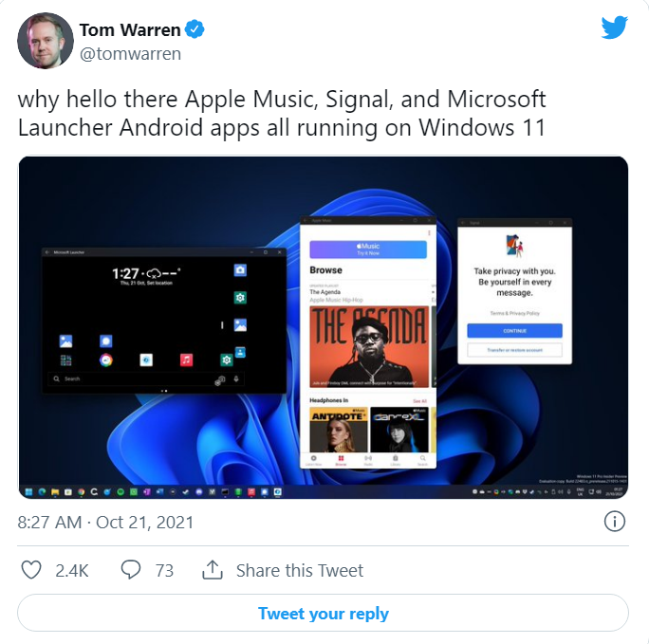Click the Windows Start icon in taskbar
This screenshot has height=644, width=649.
[x=29, y=492]
